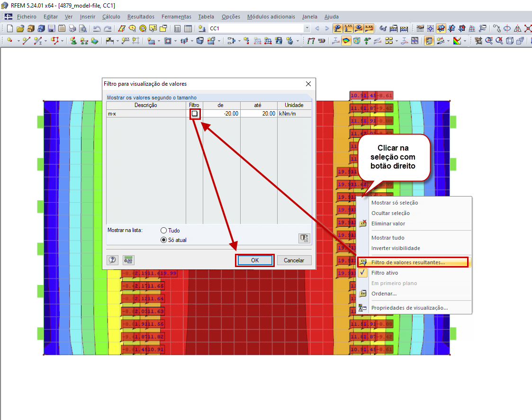Image resolution: width=532 pixels, height=420 pixels.
Task: Click the Redo arrow icon
Action: click(x=108, y=28)
